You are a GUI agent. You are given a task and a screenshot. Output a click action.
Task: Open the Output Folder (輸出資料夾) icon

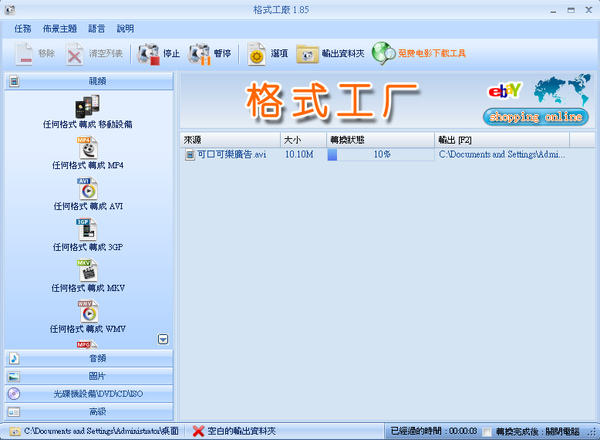click(307, 54)
